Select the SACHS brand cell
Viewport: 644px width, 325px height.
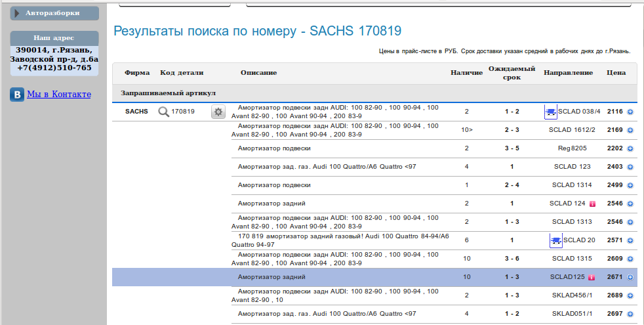[x=136, y=112]
